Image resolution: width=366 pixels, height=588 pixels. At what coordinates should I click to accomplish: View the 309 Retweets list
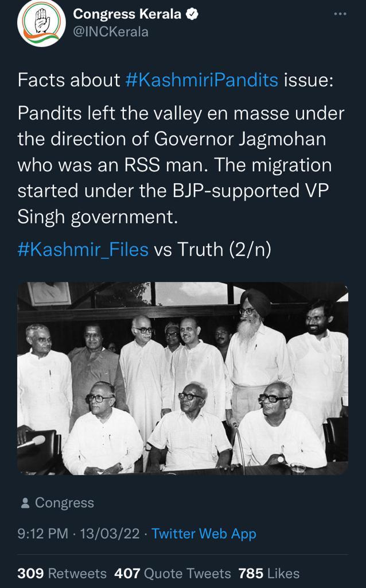(62, 574)
